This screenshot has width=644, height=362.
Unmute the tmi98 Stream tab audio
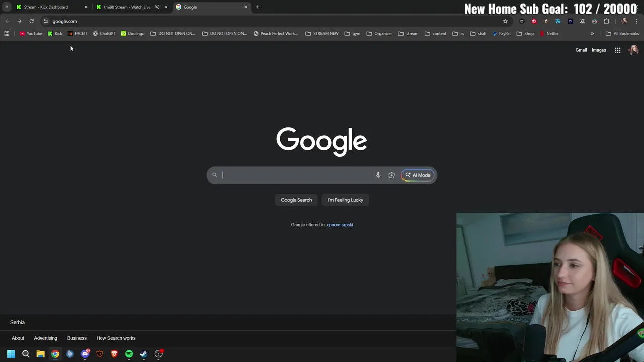point(157,7)
